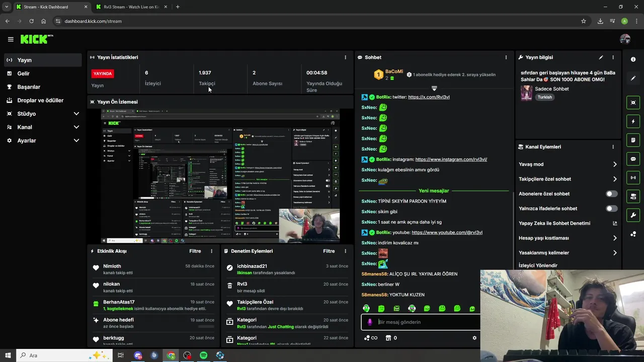Open Spotify from the taskbar
This screenshot has height=362, width=644.
pyautogui.click(x=203, y=355)
